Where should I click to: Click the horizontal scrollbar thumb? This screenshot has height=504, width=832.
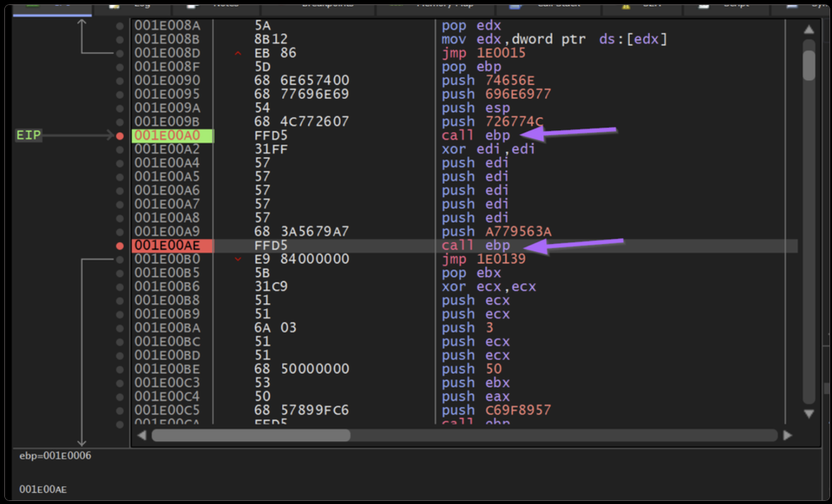[251, 435]
